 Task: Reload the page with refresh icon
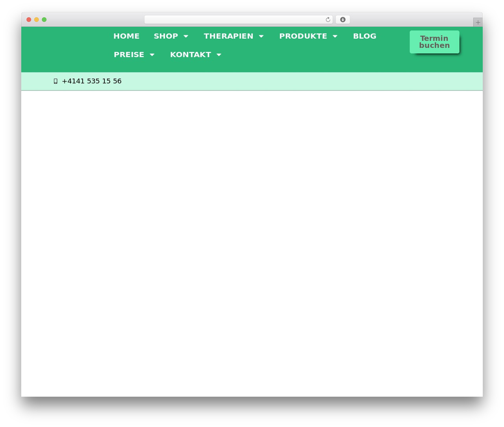pyautogui.click(x=328, y=20)
